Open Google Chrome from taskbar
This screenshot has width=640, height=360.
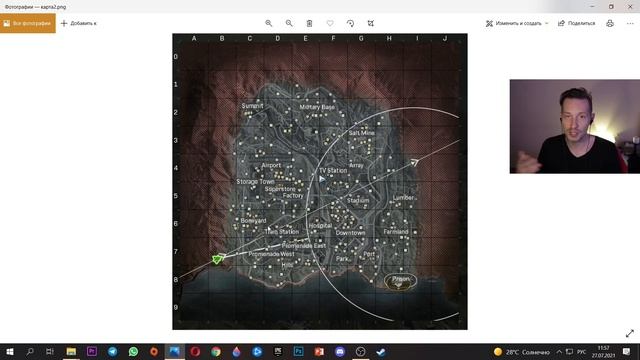216,351
